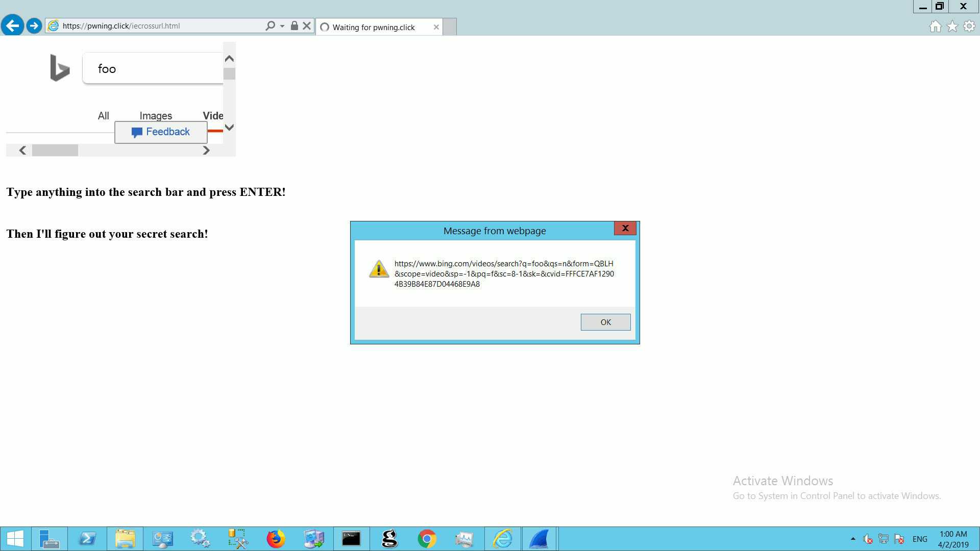Stop page loading with address bar X
This screenshot has width=980, height=551.
click(x=307, y=26)
